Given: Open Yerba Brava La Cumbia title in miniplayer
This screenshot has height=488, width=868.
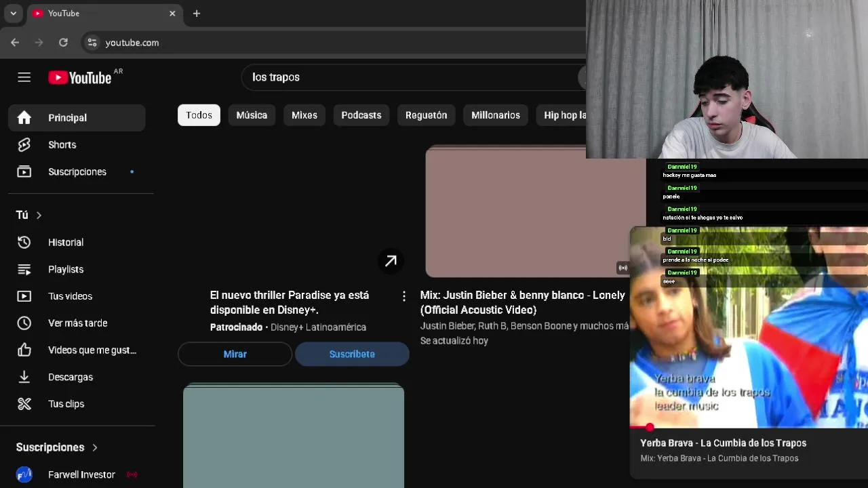Looking at the screenshot, I should (723, 443).
